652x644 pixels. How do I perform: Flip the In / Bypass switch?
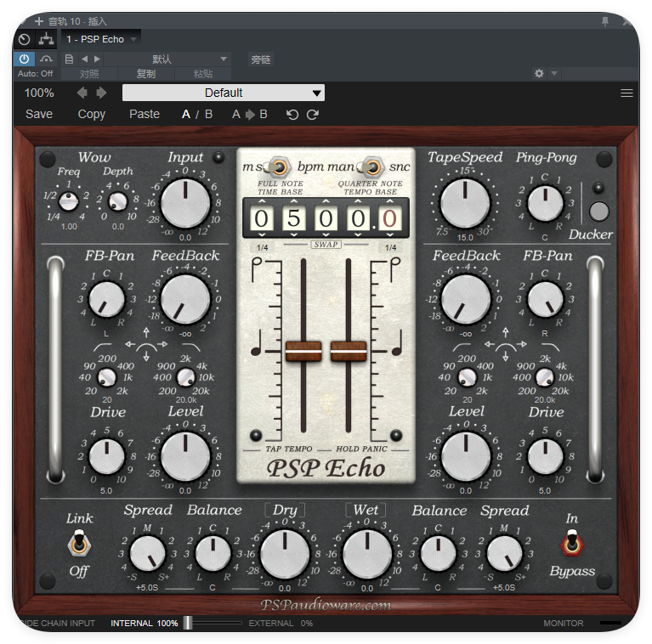tap(572, 543)
